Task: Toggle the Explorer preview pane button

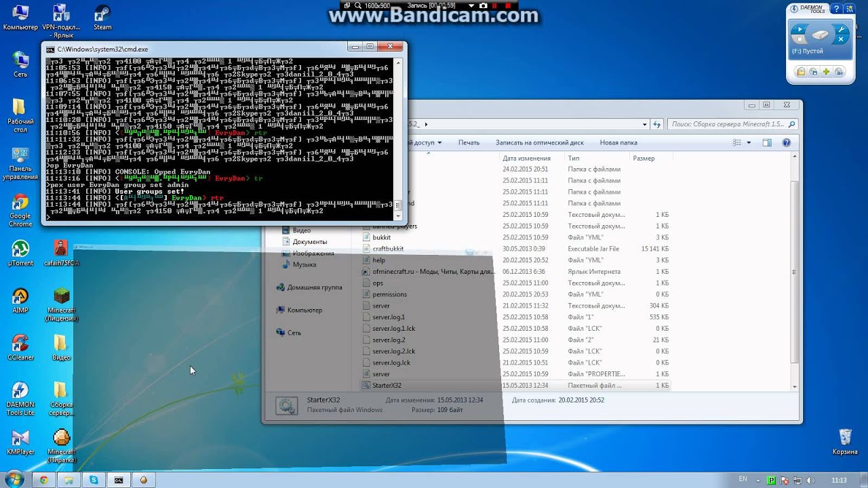Action: pyautogui.click(x=767, y=143)
